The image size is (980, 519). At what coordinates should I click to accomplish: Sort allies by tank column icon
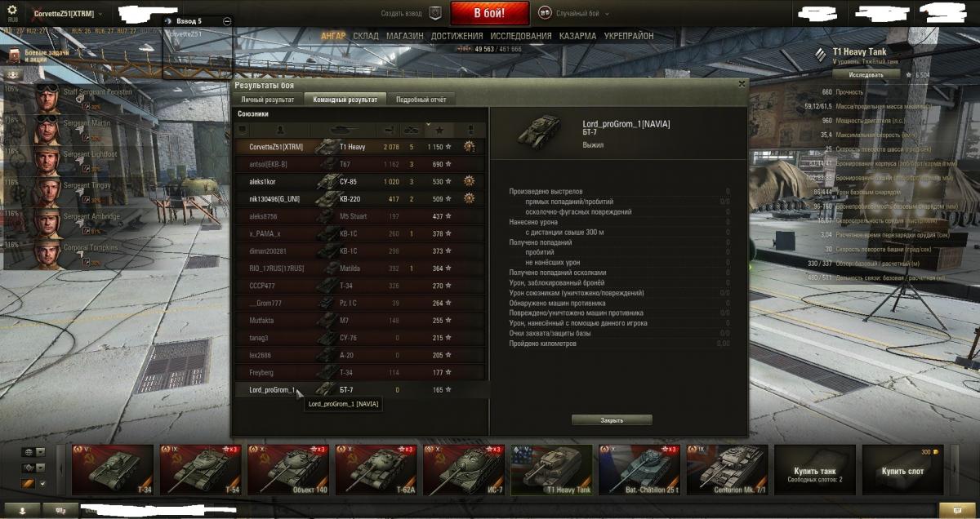click(345, 130)
